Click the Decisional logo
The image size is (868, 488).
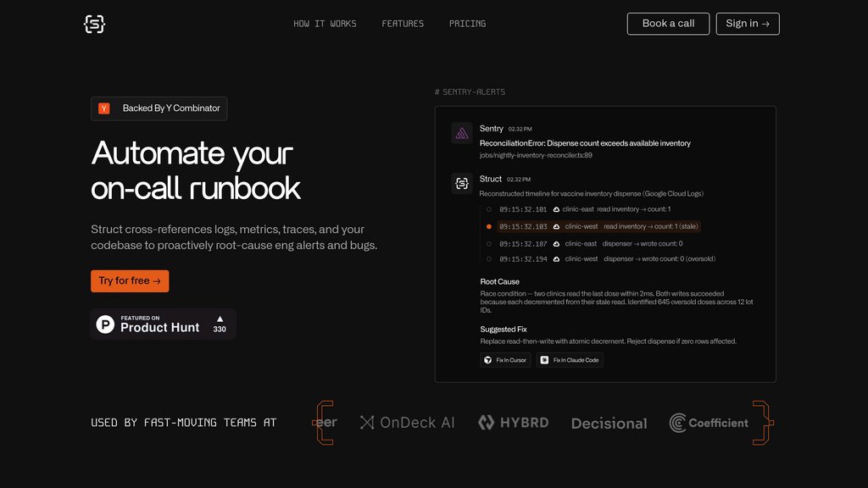(x=609, y=423)
